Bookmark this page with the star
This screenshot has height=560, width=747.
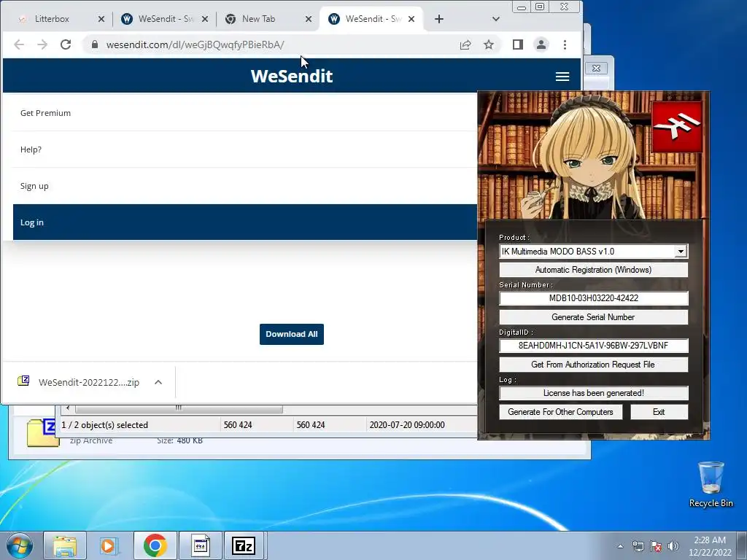[x=489, y=44]
